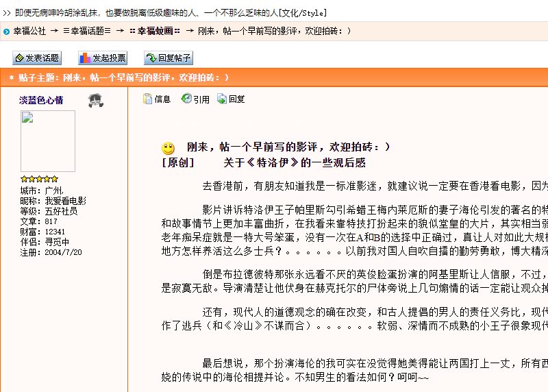The width and height of the screenshot is (548, 392).
Task: Click paragraph starting 倒是布拉德彼特
Action: 355,281
